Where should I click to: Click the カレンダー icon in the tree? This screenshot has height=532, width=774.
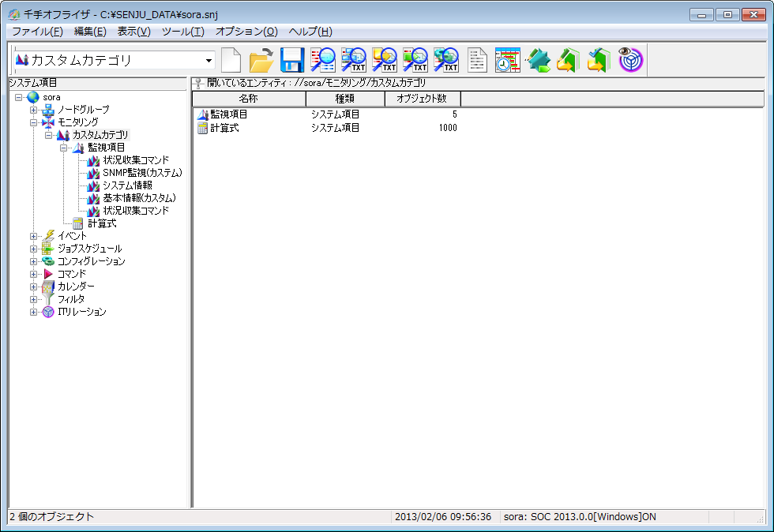coord(48,287)
